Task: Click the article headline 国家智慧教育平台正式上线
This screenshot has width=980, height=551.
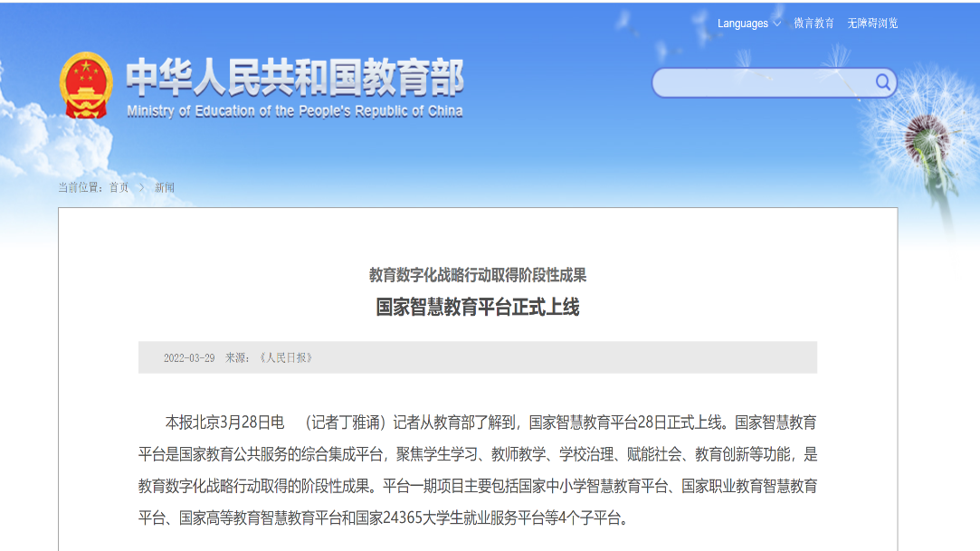Action: point(477,307)
